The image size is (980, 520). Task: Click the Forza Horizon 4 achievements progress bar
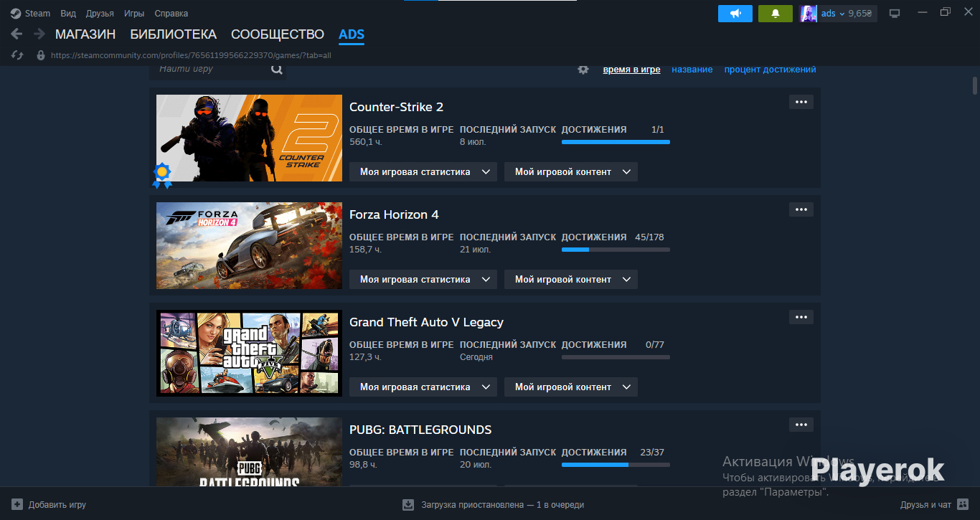click(616, 250)
